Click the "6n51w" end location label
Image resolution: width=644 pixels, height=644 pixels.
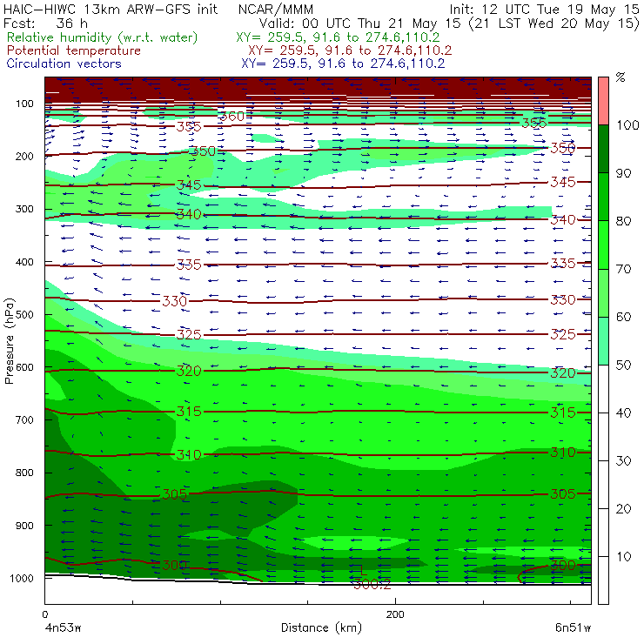click(573, 628)
